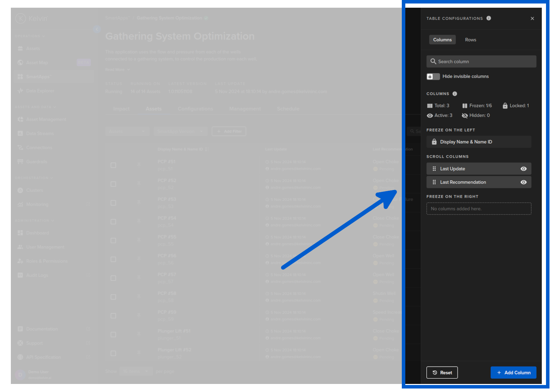This screenshot has width=553, height=392.
Task: Click the drag handle for Last Recommendation
Action: click(x=434, y=182)
